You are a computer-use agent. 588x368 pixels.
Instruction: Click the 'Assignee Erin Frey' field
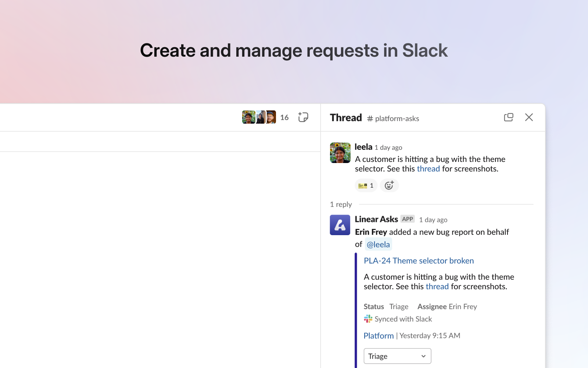point(447,307)
